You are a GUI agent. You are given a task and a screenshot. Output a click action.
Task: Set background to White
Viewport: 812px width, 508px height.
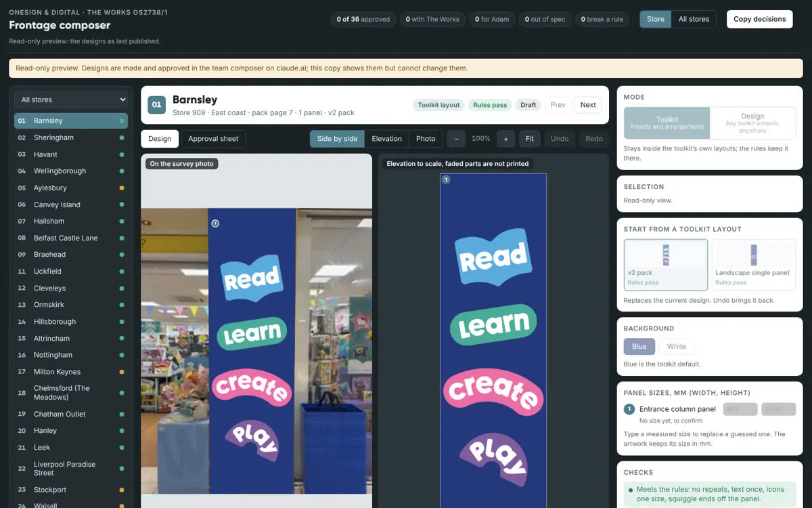pos(677,347)
